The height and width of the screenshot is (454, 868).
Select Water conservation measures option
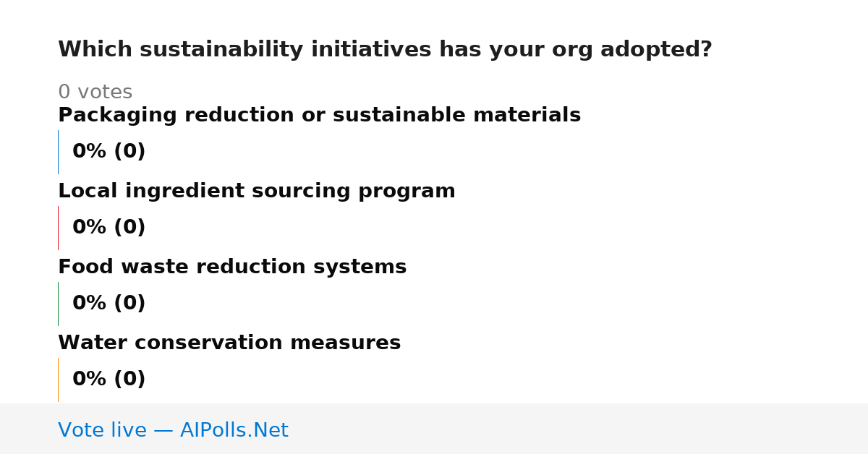tap(229, 343)
